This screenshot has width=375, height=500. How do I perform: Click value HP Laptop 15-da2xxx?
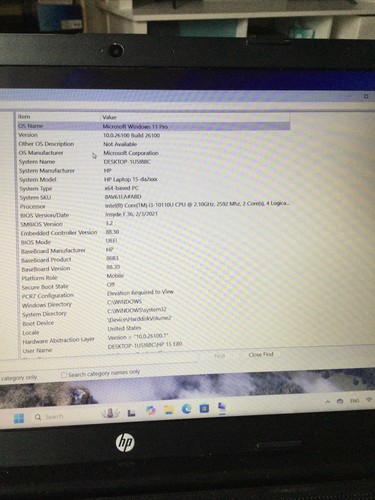tap(131, 179)
